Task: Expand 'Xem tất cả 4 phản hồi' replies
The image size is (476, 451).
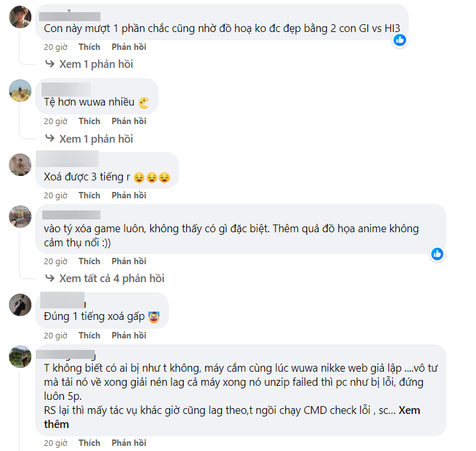Action: pos(111,278)
